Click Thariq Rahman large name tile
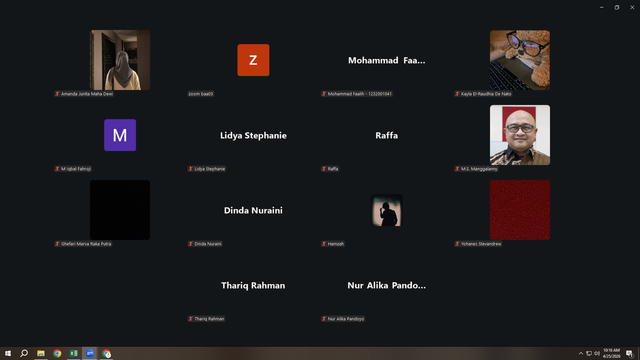 [253, 285]
